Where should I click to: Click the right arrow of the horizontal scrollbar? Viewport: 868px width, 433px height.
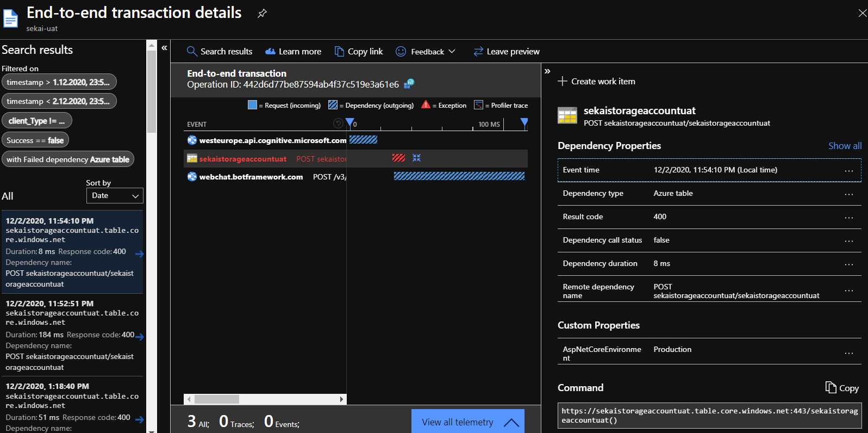pyautogui.click(x=341, y=399)
